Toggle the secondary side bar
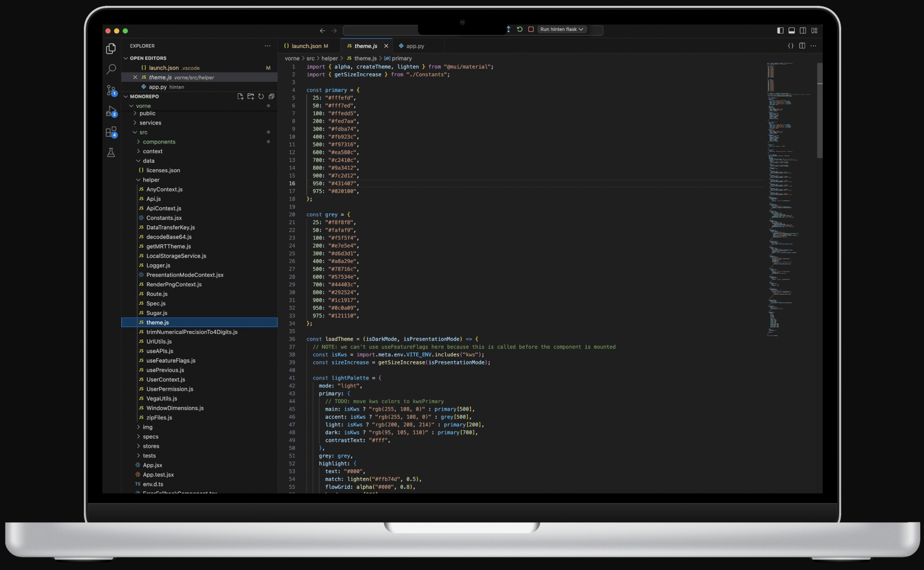The image size is (924, 570). pos(803,31)
